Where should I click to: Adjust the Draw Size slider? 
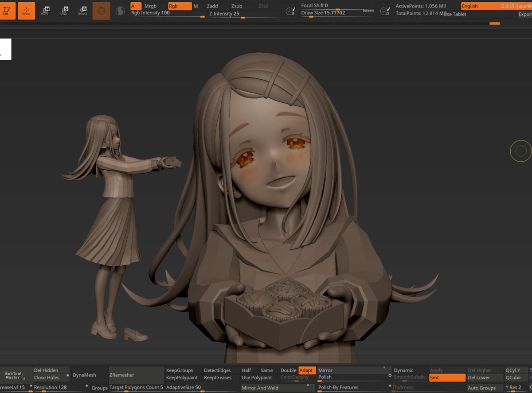[x=337, y=13]
